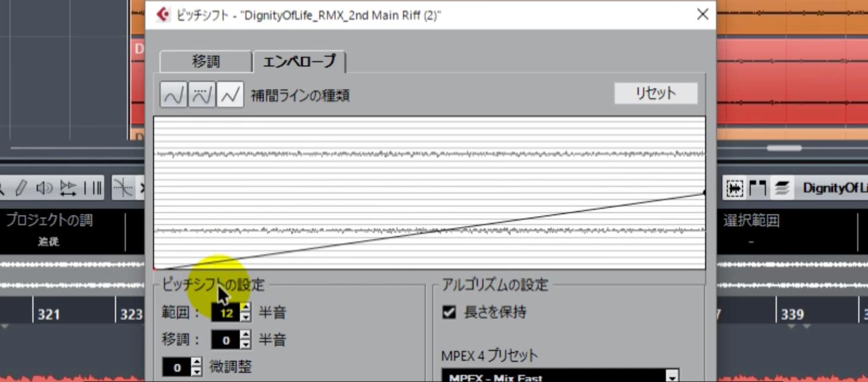
Task: Click the 移調 value field showing 0
Action: pos(226,340)
